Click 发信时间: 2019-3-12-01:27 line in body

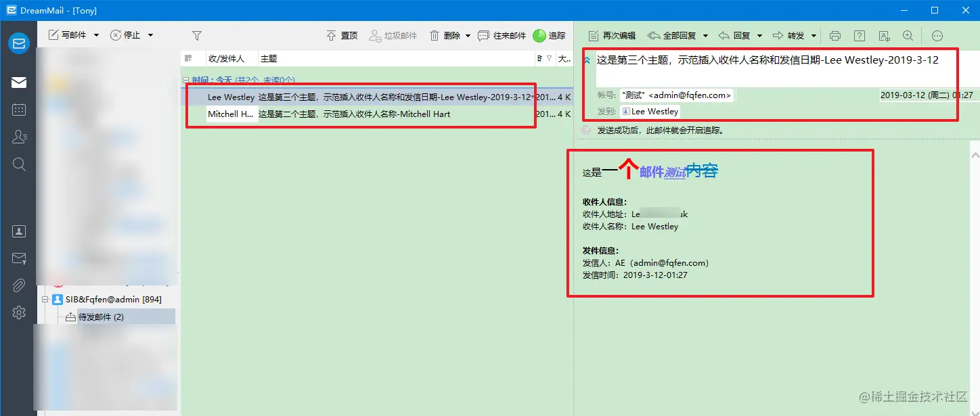click(635, 275)
